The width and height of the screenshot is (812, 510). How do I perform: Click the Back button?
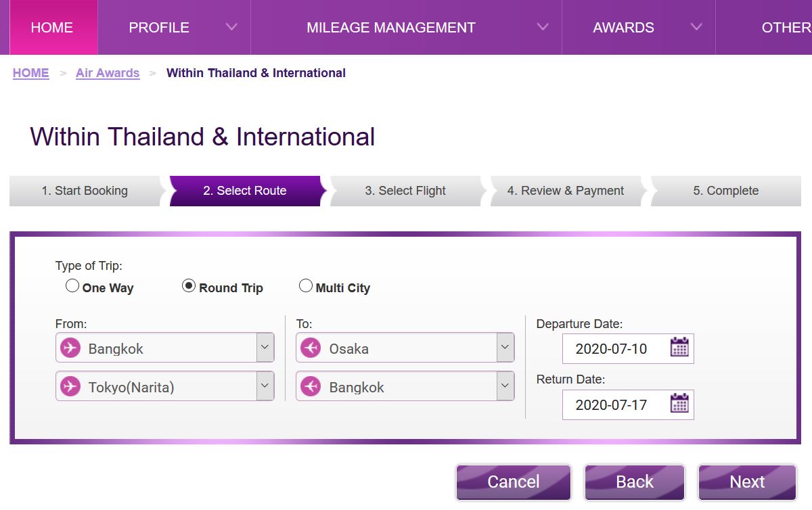635,482
